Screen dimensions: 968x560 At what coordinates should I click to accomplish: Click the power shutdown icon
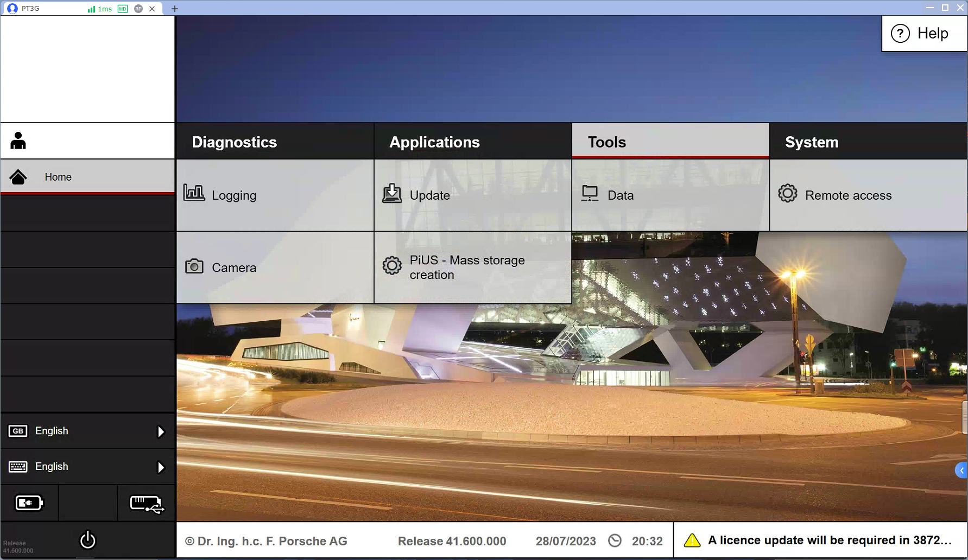(x=87, y=540)
